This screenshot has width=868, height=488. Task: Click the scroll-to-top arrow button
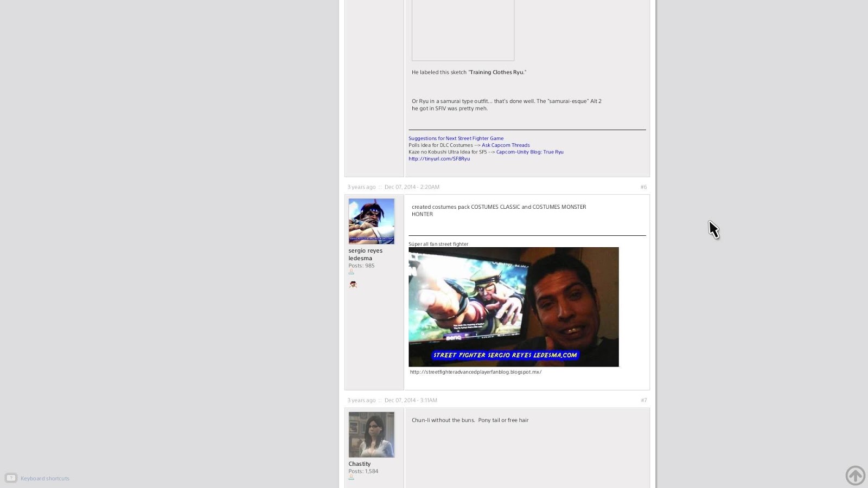(x=856, y=476)
